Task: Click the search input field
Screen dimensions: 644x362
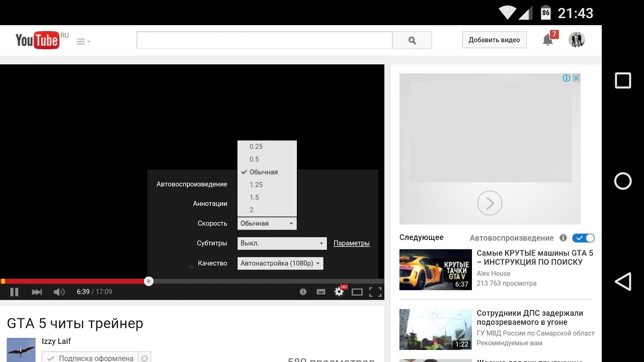Action: (x=265, y=40)
